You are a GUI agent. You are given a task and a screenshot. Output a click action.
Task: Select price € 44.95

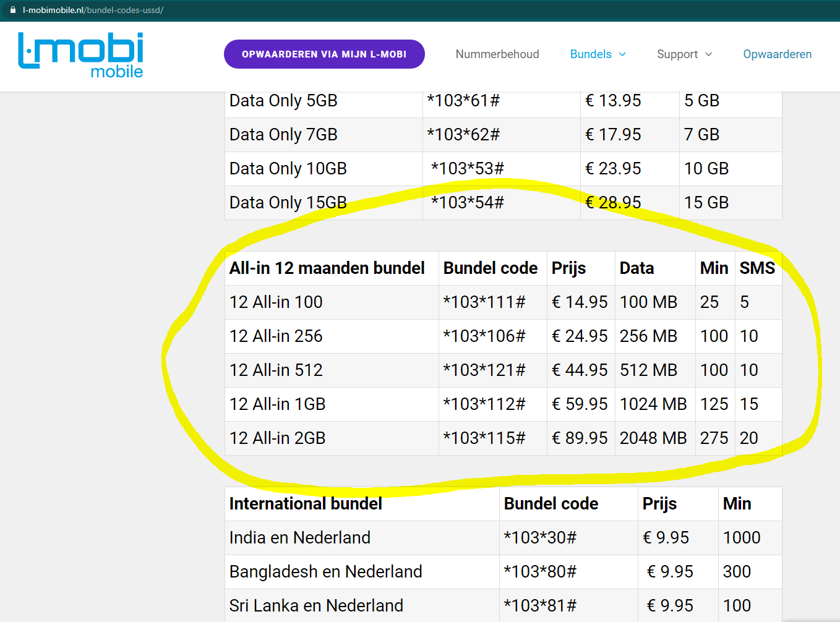[580, 370]
